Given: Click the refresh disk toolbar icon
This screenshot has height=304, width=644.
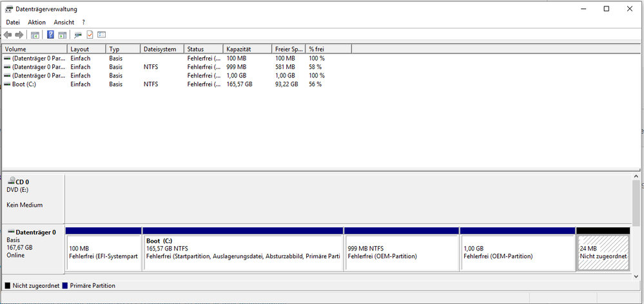Looking at the screenshot, I should point(78,35).
